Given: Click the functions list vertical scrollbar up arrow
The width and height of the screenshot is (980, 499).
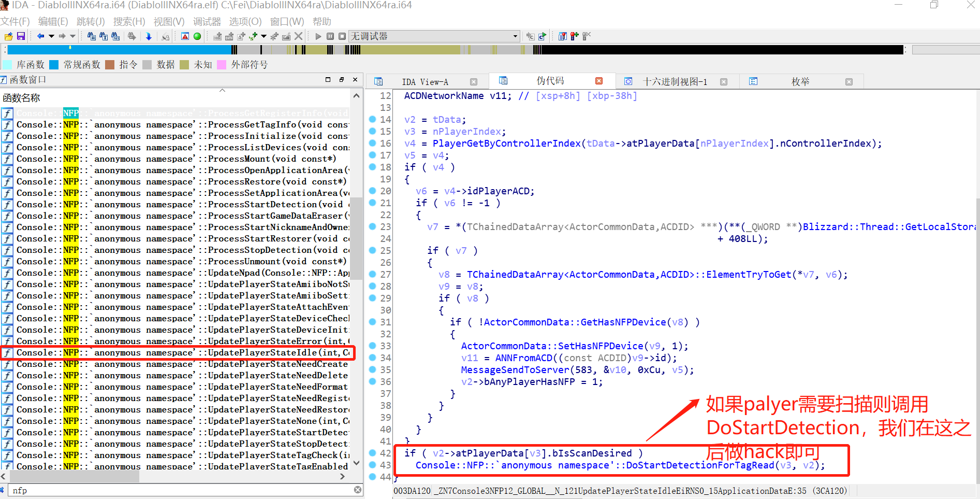Looking at the screenshot, I should [356, 96].
